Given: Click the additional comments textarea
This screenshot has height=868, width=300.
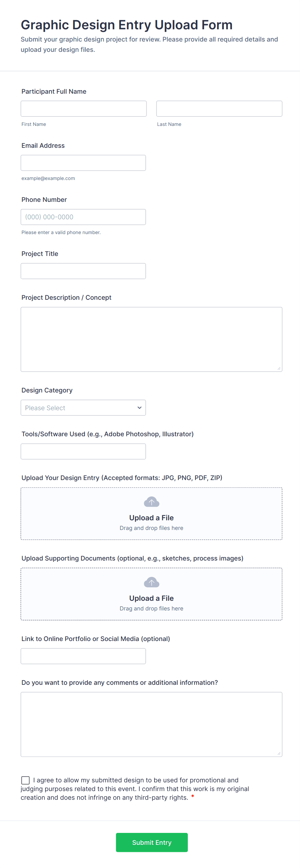Looking at the screenshot, I should click(151, 724).
